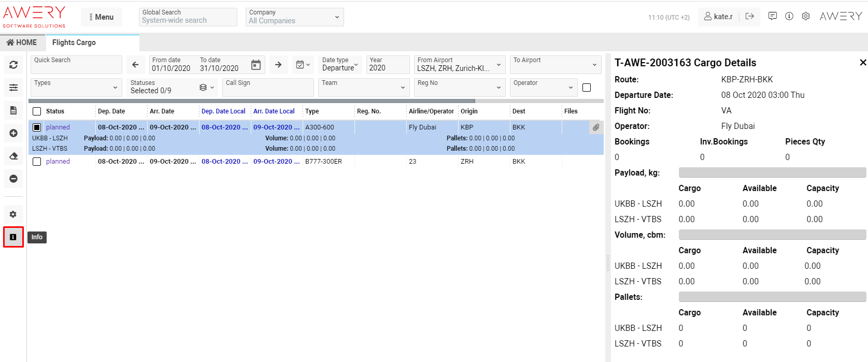Open planned status link of second flight
This screenshot has height=362, width=868.
(58, 162)
